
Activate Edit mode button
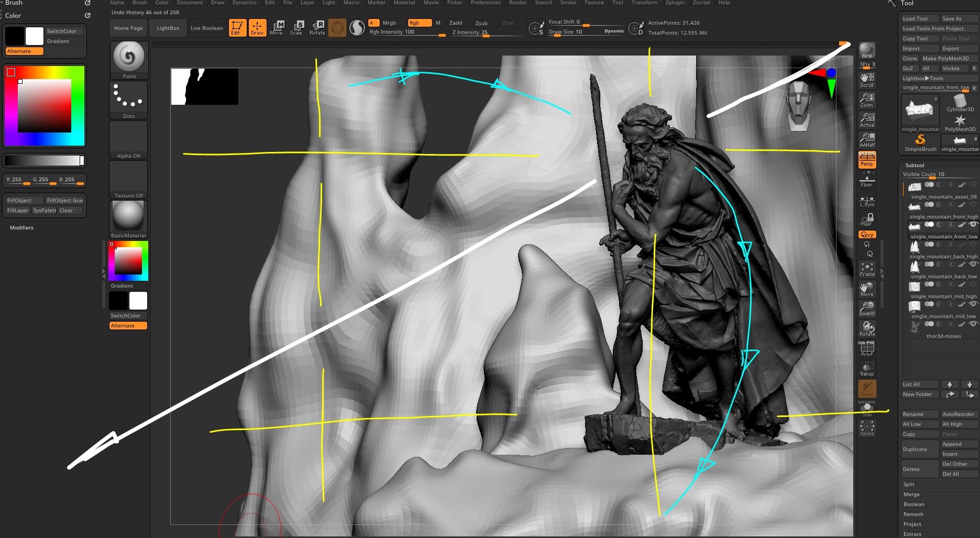[237, 28]
